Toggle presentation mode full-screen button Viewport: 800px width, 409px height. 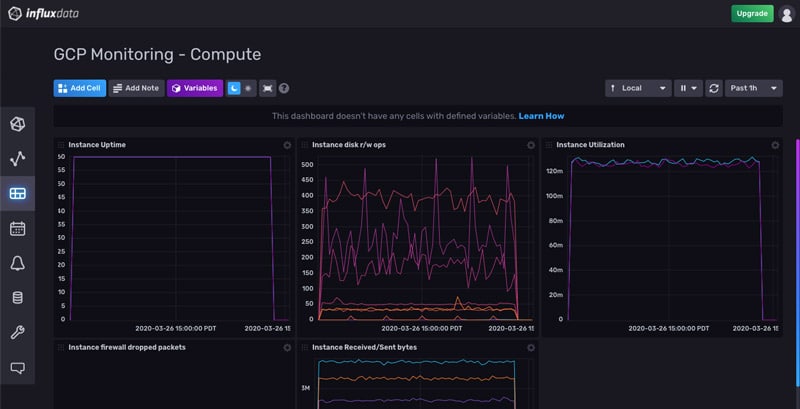267,88
